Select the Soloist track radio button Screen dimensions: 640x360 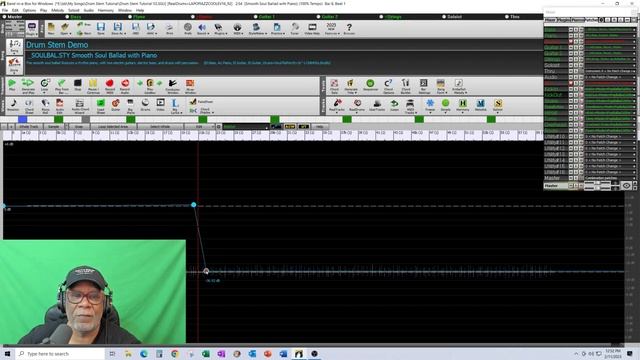click(444, 17)
